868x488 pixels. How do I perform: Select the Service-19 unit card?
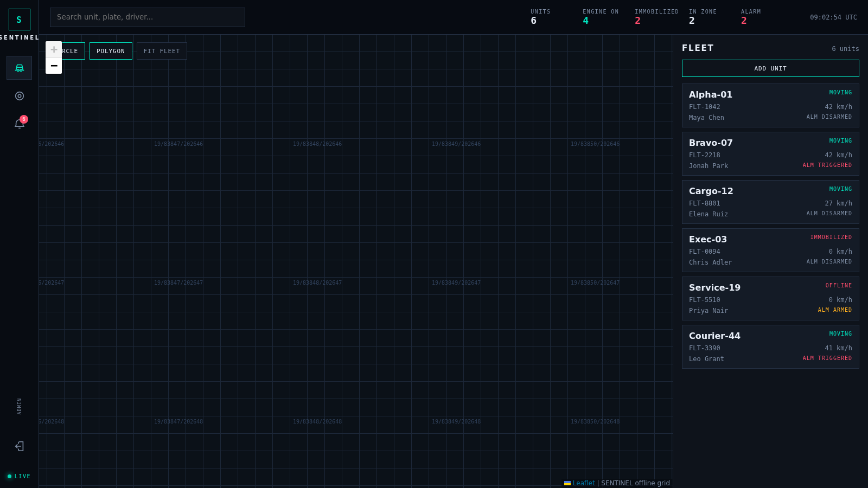[x=770, y=299]
